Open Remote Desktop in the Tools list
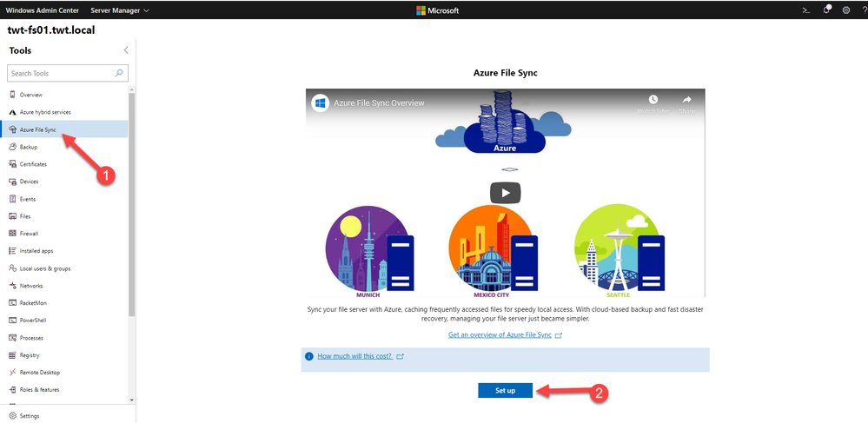The image size is (868, 423). 64,372
